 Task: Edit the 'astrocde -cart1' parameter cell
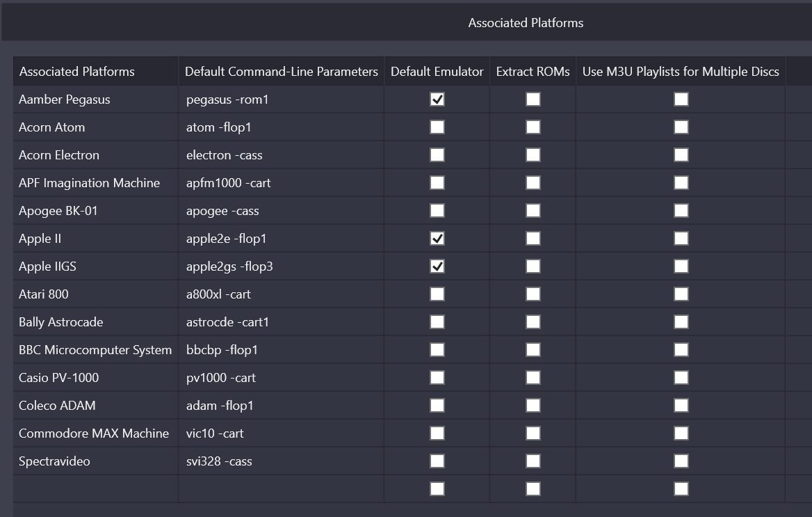(x=281, y=322)
